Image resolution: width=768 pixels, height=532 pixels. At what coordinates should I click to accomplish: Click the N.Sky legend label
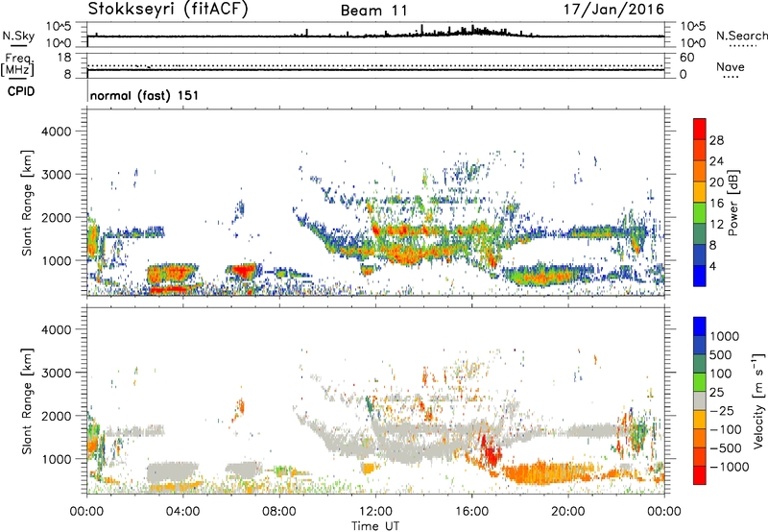pos(18,36)
